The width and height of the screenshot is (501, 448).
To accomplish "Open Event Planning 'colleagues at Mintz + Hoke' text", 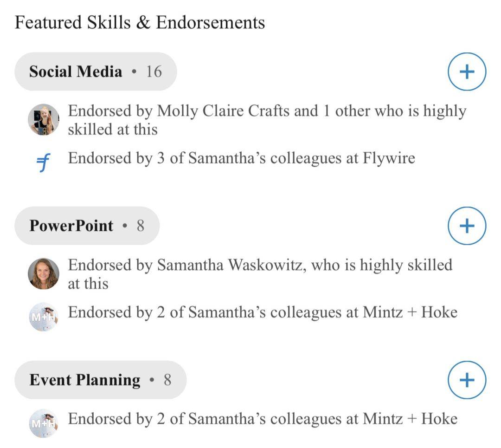I will [x=263, y=419].
